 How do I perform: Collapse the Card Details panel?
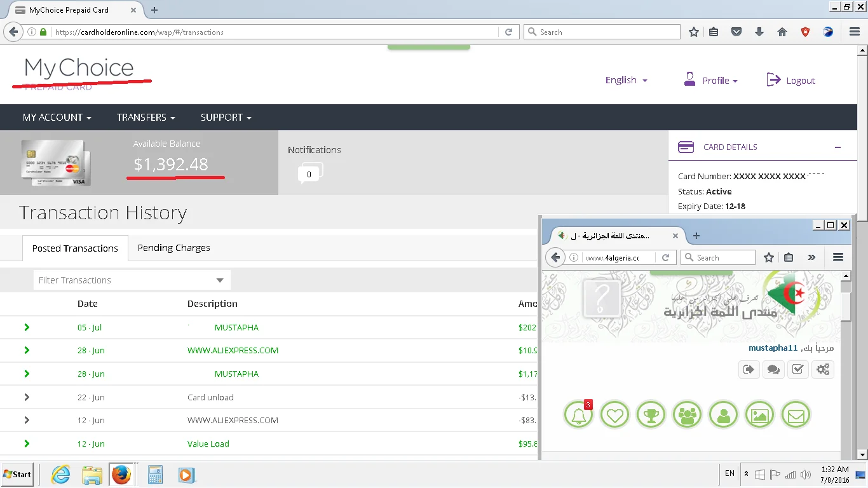(837, 147)
